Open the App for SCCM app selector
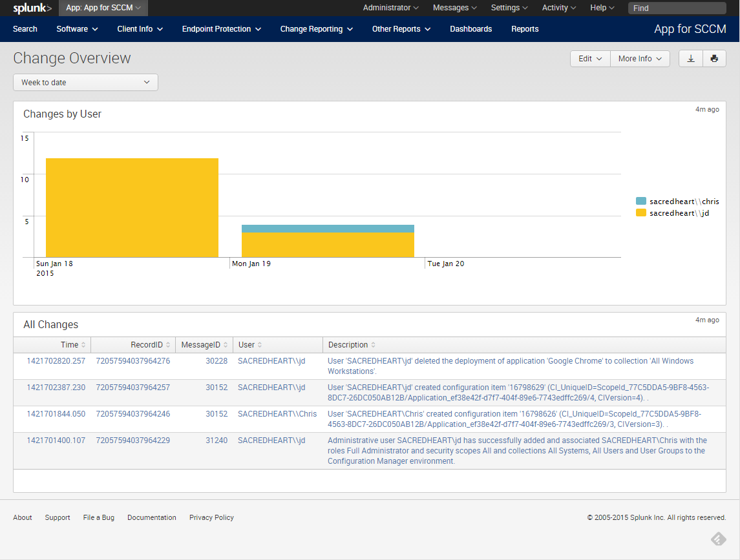740x560 pixels. click(103, 8)
